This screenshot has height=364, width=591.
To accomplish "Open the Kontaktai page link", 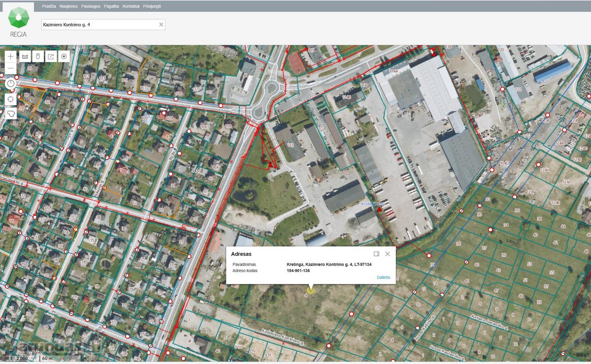I will 131,6.
